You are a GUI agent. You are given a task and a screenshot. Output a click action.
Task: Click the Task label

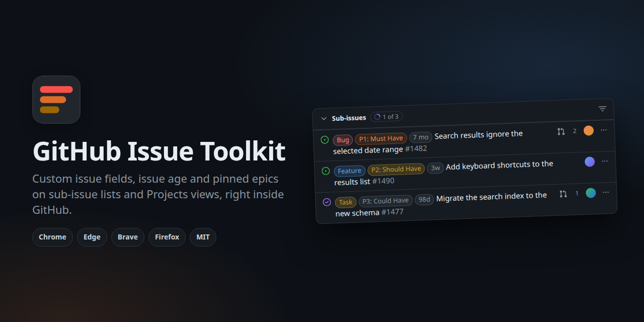346,202
